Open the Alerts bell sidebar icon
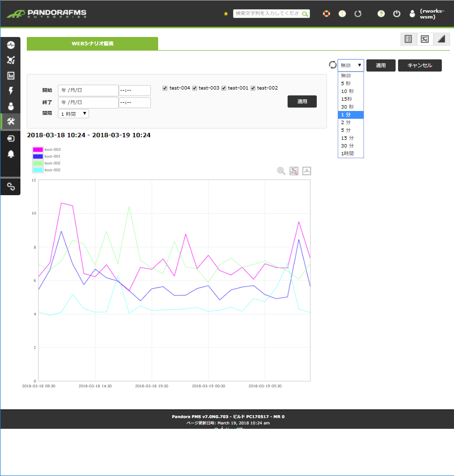454x476 pixels. [x=11, y=154]
